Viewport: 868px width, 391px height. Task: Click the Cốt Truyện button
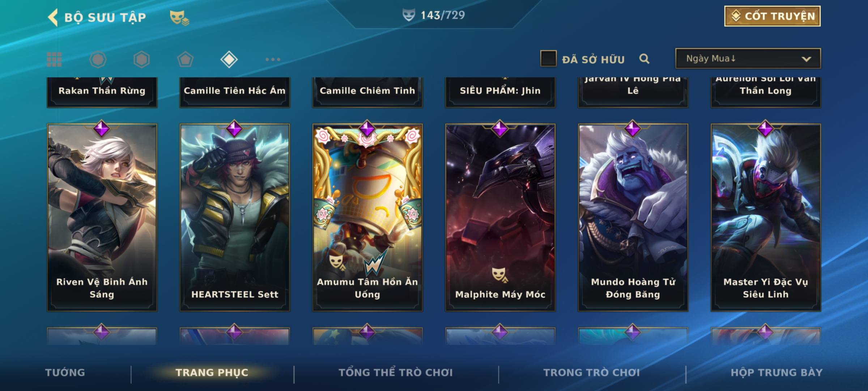click(x=772, y=16)
